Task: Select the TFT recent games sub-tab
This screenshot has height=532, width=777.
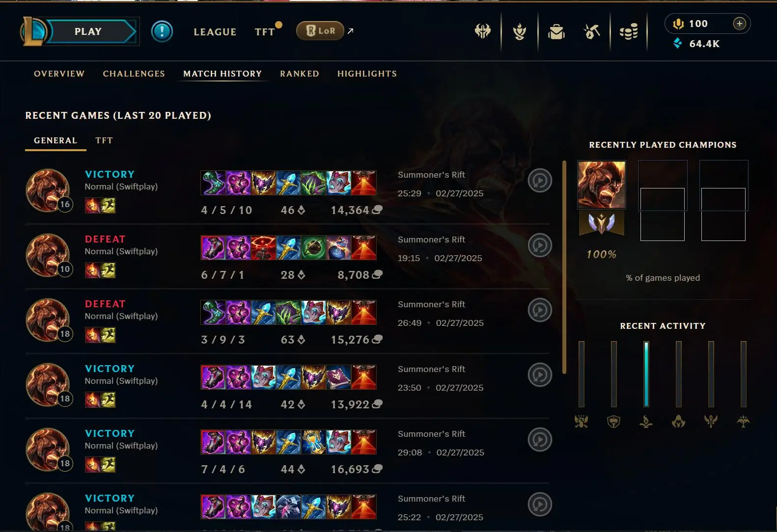Action: 104,140
